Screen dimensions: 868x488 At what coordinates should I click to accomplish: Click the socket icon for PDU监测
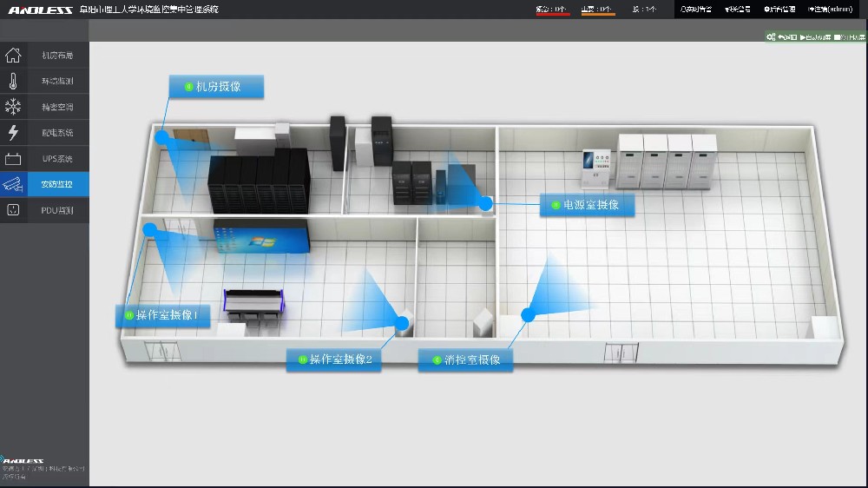click(x=13, y=210)
